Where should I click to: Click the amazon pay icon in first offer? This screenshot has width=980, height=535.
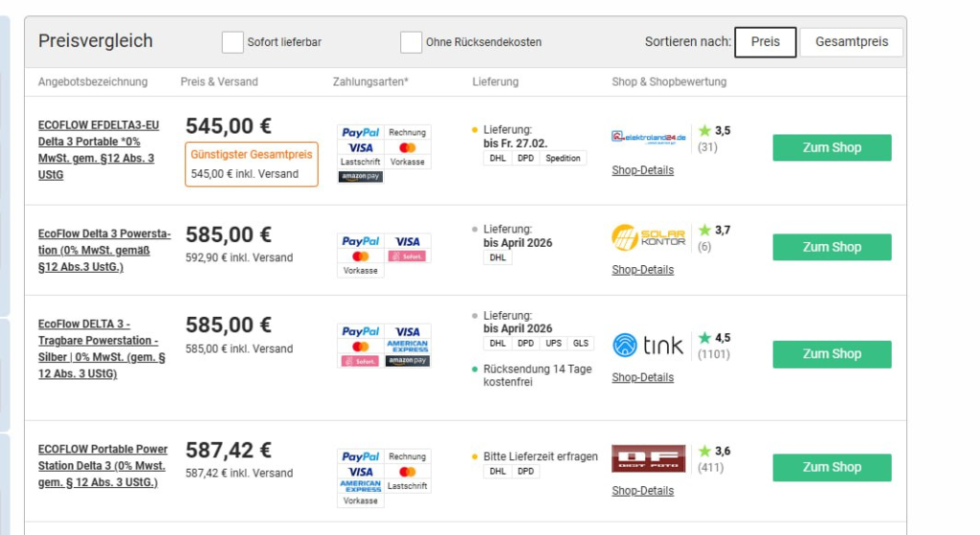coord(361,177)
